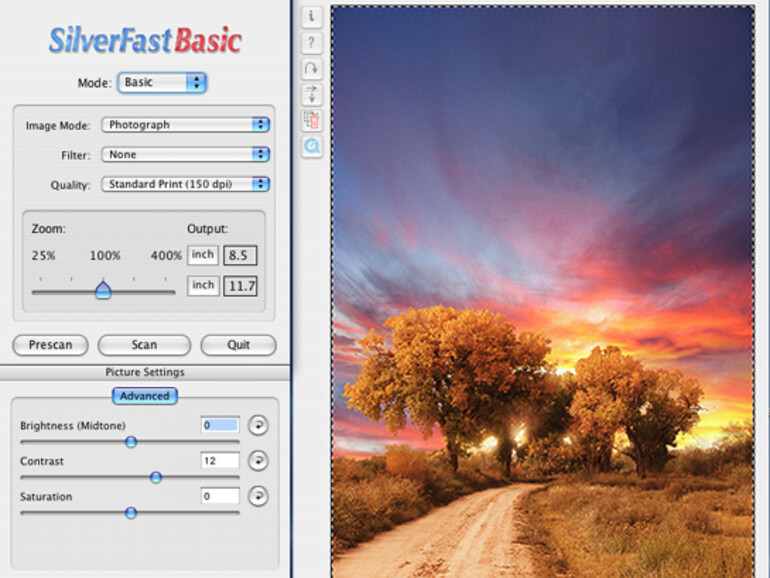Screen dimensions: 770x578
Task: Click the Prescan button
Action: click(51, 345)
